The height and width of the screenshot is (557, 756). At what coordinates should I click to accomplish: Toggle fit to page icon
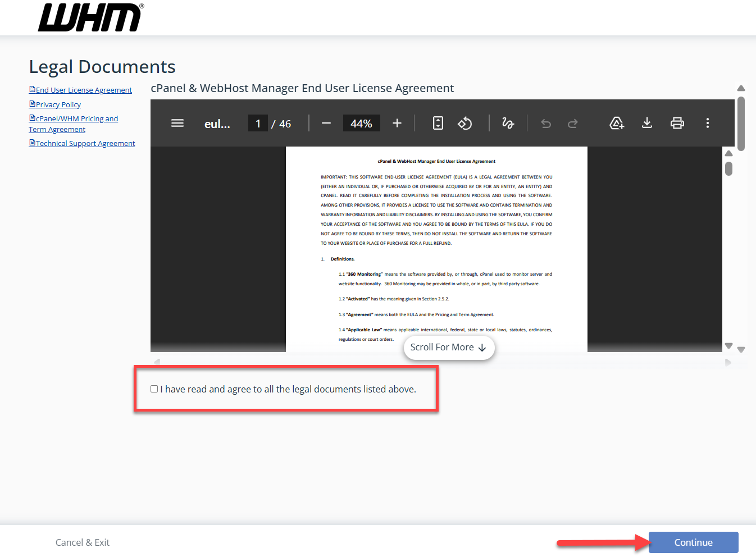point(438,123)
